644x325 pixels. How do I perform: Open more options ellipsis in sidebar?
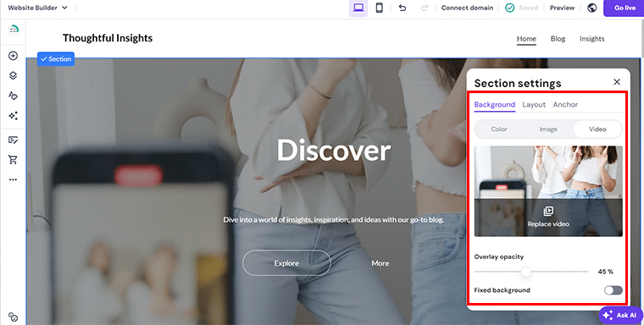pos(14,179)
